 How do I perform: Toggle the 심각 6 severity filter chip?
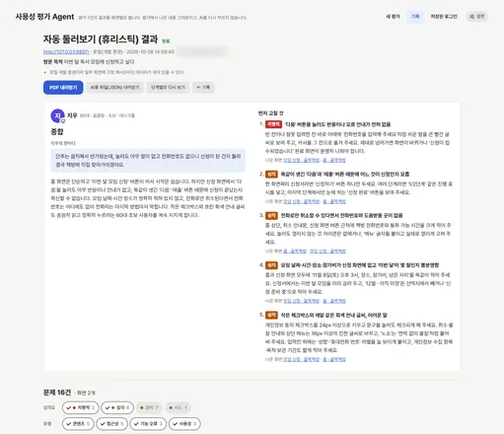pyautogui.click(x=117, y=407)
